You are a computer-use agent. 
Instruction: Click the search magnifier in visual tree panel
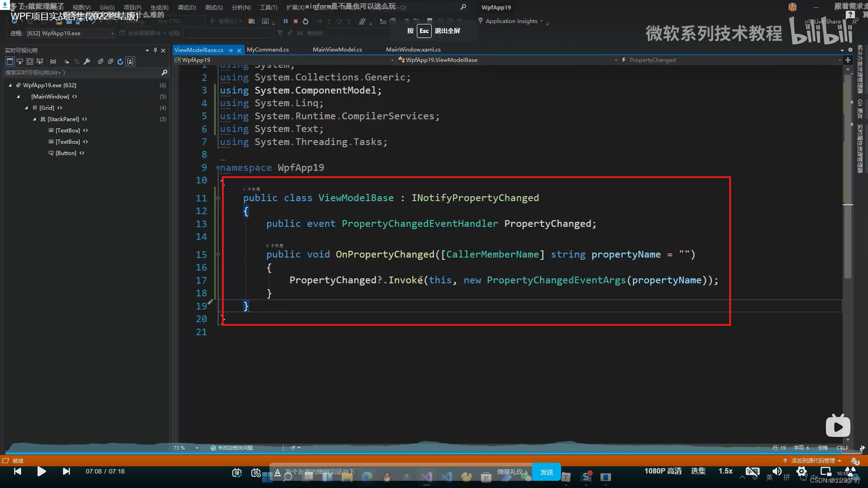tap(164, 72)
